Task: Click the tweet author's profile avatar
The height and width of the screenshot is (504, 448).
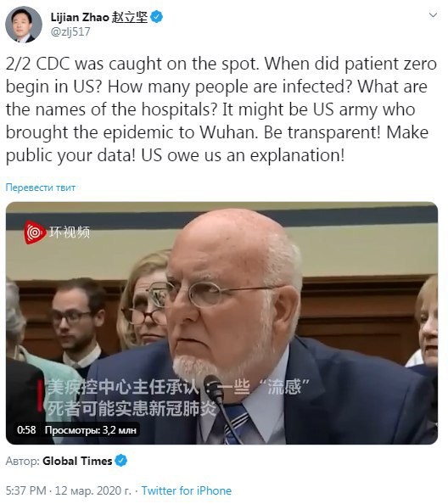Action: pos(24,25)
